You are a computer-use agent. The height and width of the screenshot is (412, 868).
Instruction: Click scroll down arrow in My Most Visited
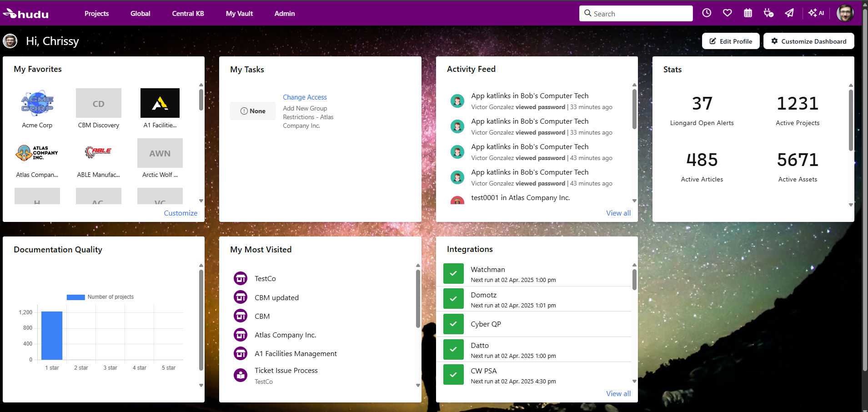click(418, 385)
